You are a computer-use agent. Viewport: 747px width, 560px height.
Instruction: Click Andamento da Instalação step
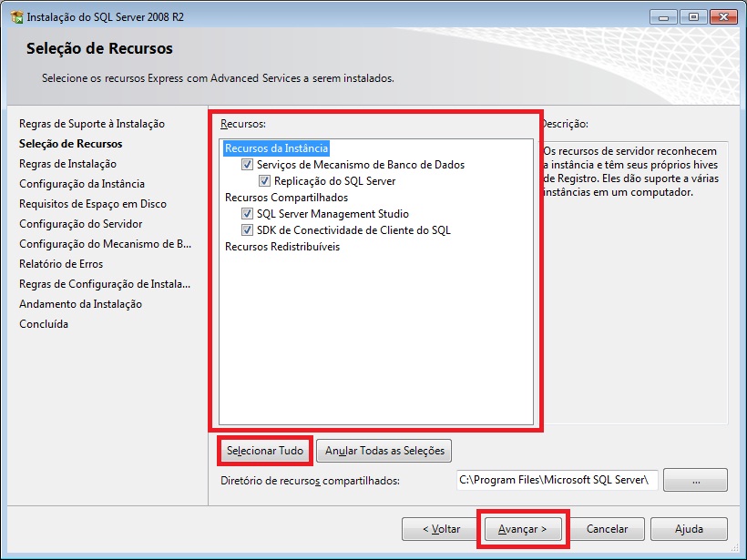pos(80,304)
